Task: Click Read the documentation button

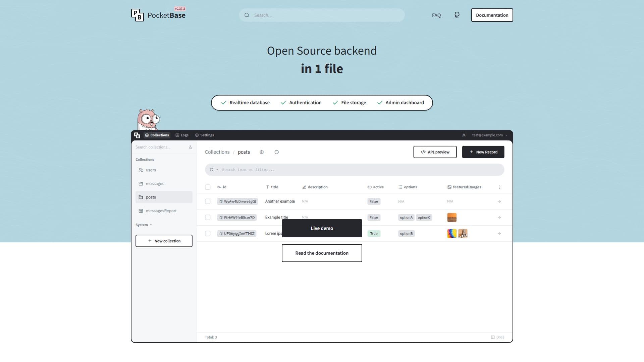Action: coord(322,253)
